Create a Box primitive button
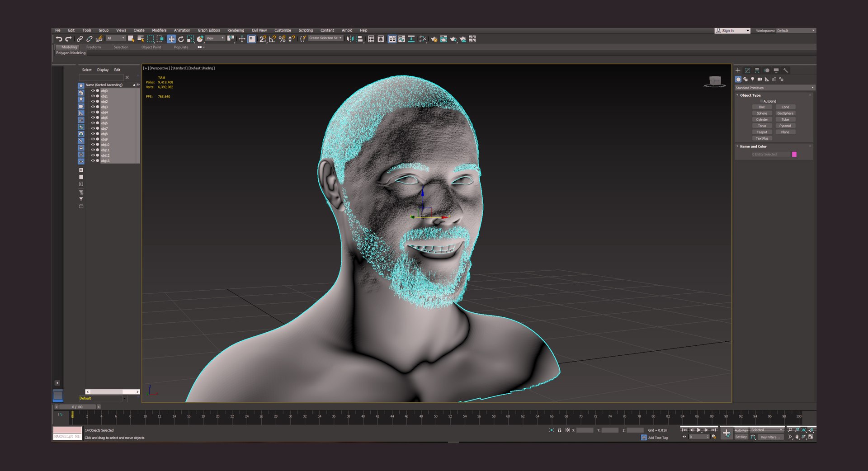 (762, 107)
